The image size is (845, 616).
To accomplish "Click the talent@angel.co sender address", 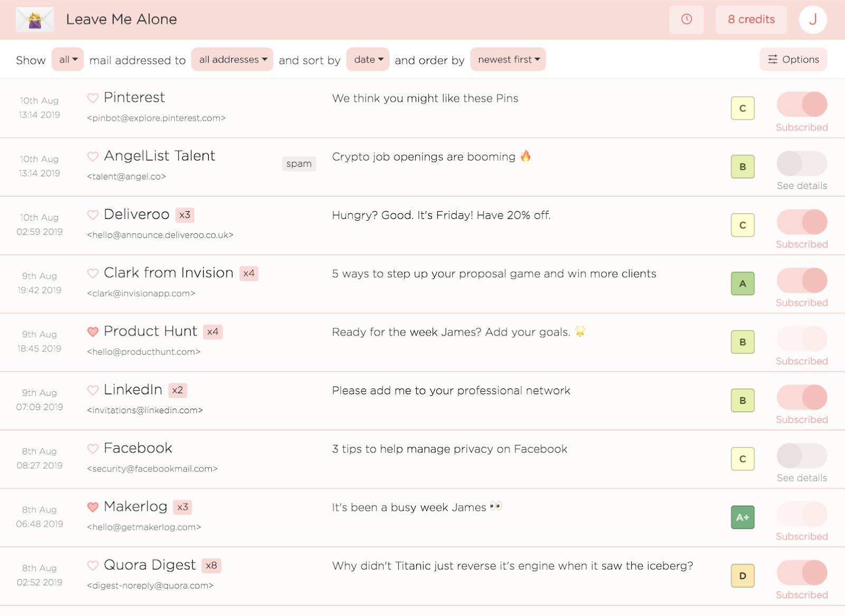I will [127, 176].
